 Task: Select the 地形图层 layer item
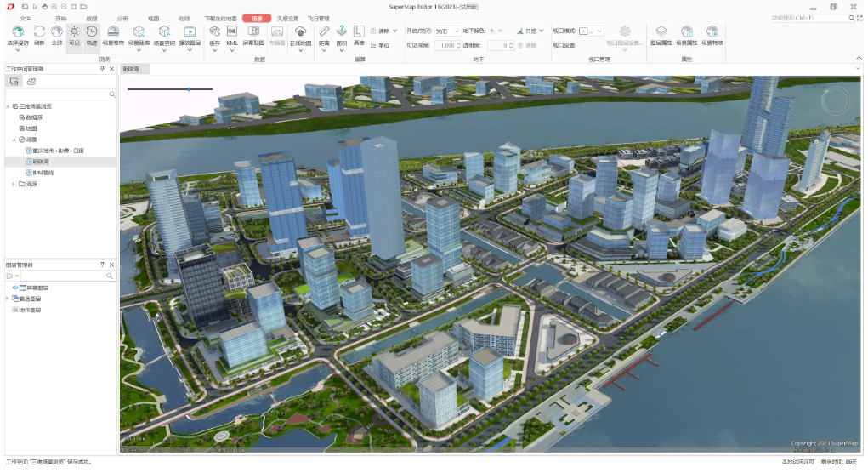coord(26,311)
